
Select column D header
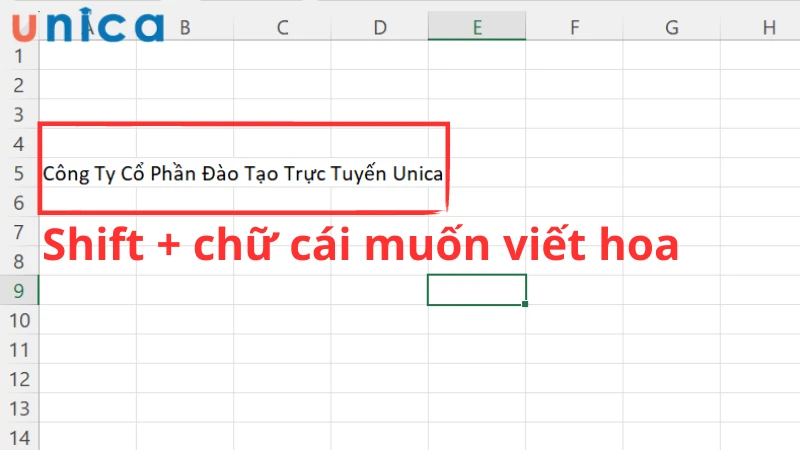click(380, 27)
